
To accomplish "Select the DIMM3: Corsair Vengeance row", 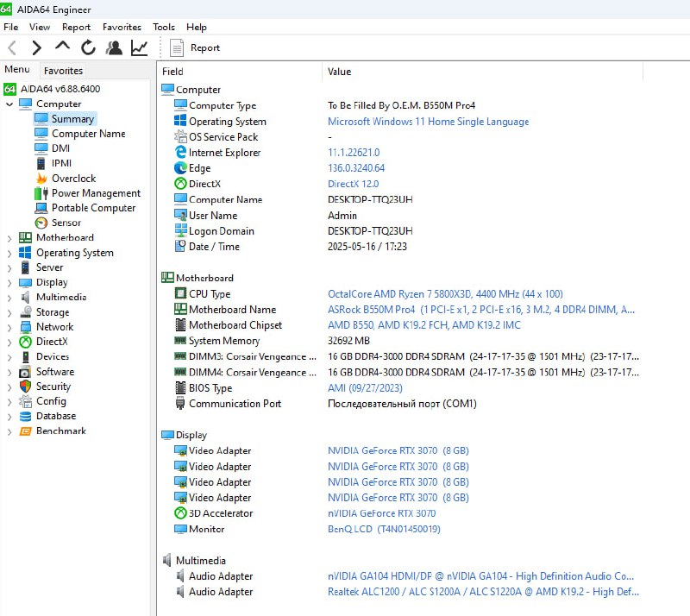I will pos(400,356).
